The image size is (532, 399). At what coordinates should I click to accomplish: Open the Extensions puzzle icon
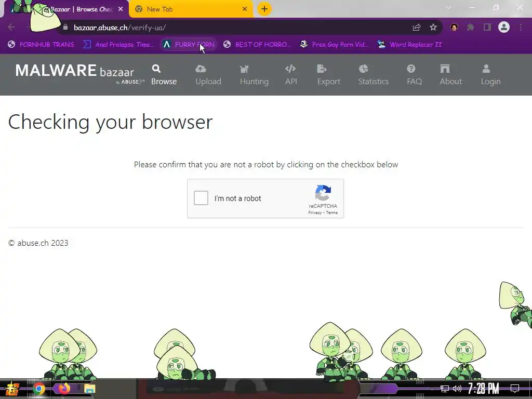pos(471,28)
